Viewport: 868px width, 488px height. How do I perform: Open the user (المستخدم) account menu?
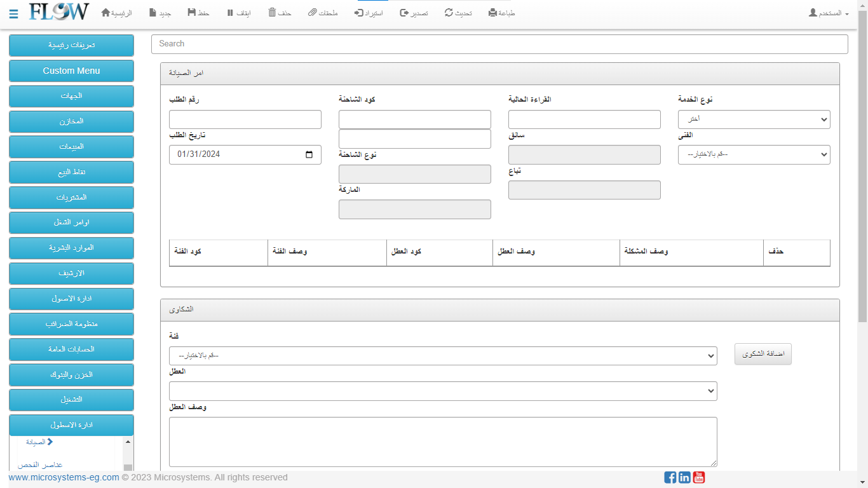tap(829, 13)
